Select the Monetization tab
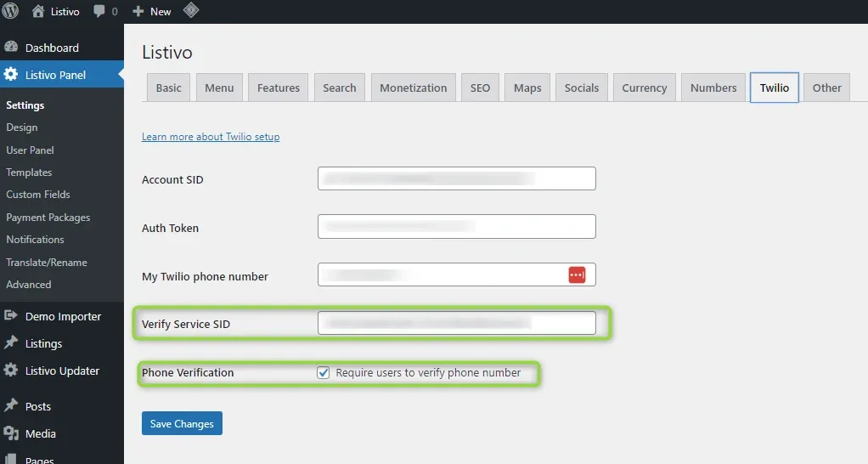The image size is (868, 464). (413, 88)
